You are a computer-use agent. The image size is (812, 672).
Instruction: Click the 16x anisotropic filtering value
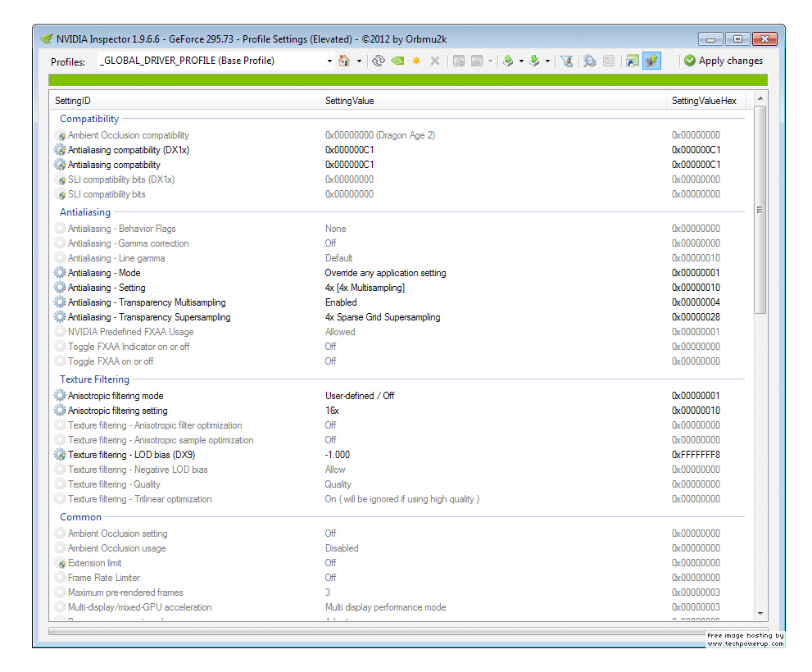[332, 411]
